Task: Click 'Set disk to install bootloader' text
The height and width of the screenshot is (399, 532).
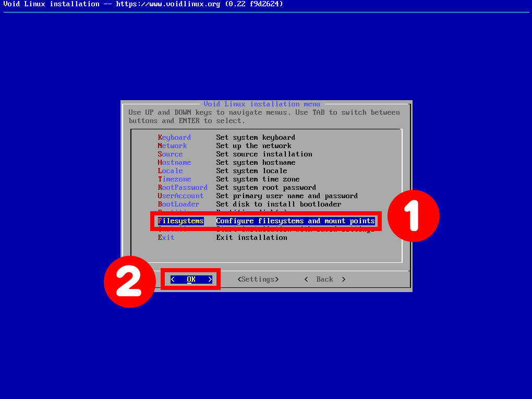Action: [x=279, y=204]
